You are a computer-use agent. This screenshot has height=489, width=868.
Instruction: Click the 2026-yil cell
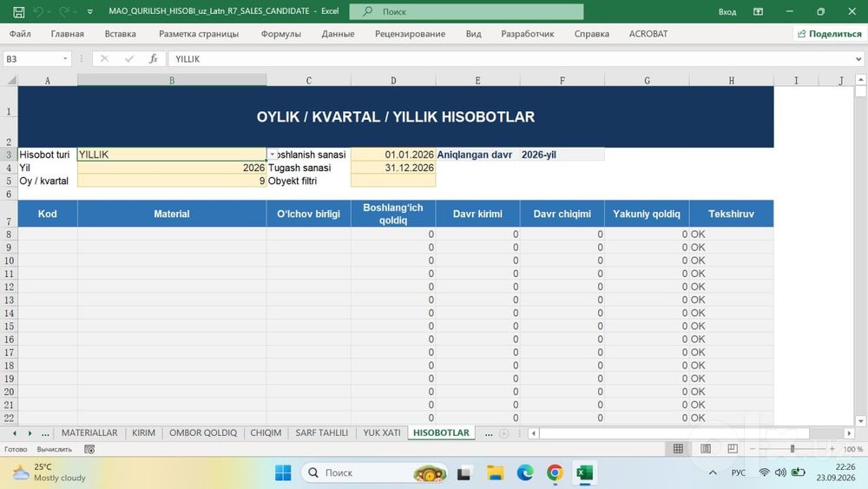pos(562,155)
